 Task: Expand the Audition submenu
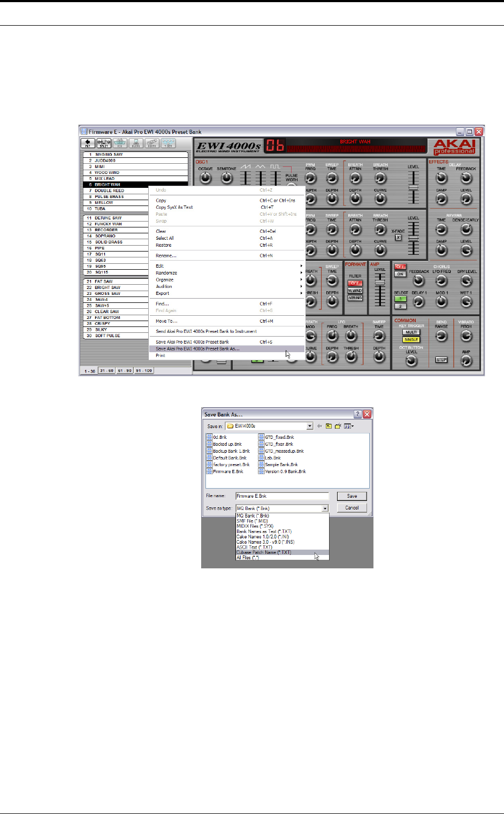click(227, 286)
